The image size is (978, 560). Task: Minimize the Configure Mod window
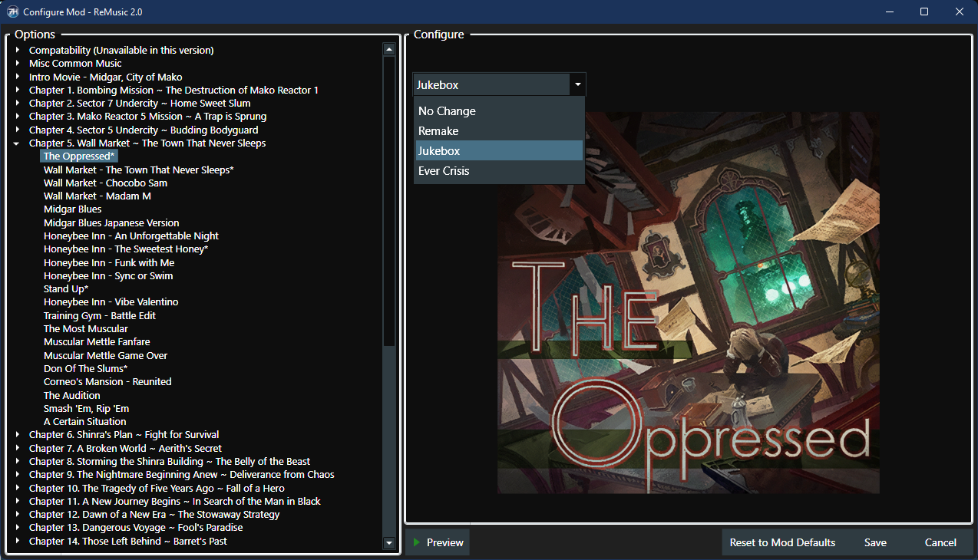click(889, 12)
